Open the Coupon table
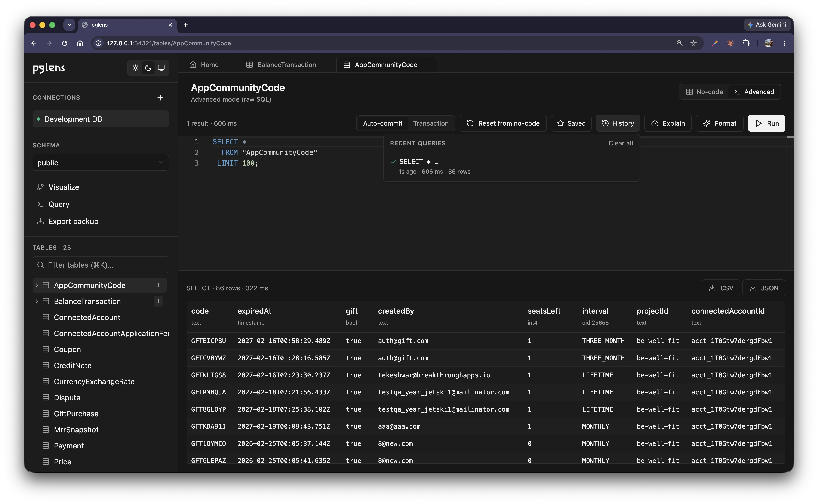This screenshot has height=504, width=818. click(x=67, y=349)
